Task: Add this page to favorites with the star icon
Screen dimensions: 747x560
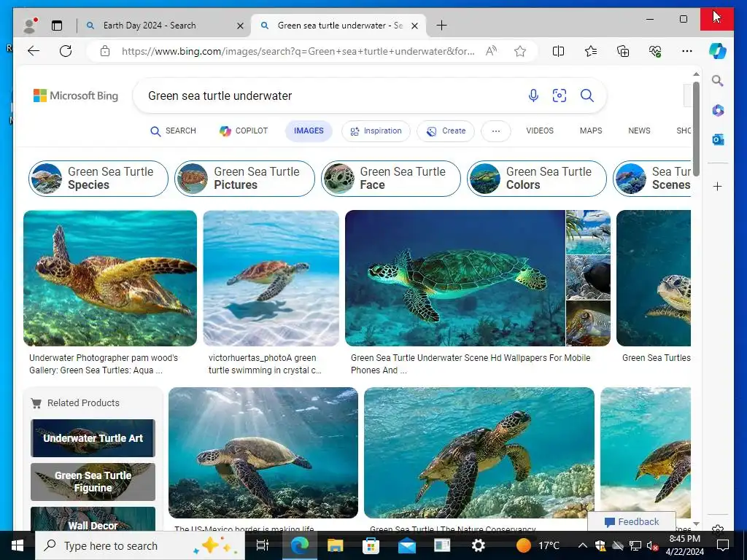Action: (519, 51)
